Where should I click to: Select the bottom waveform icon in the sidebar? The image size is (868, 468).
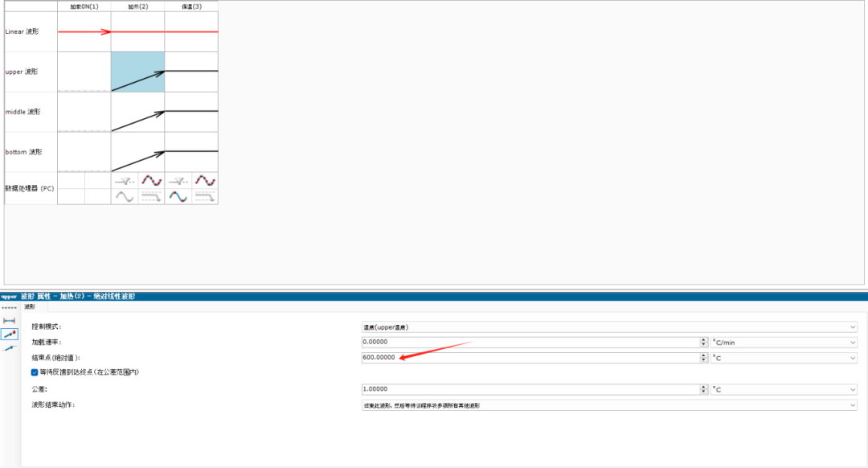(10, 347)
